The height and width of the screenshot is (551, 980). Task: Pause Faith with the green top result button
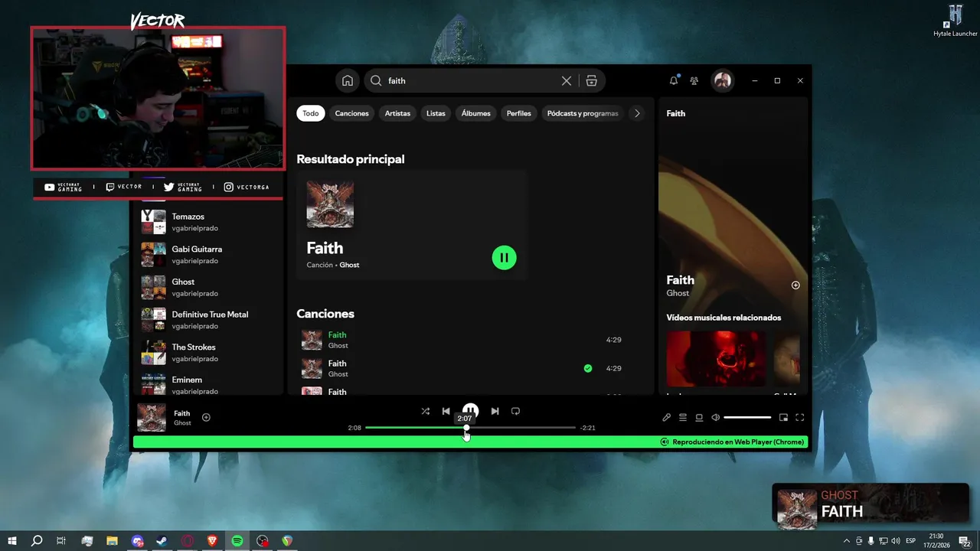(x=504, y=257)
